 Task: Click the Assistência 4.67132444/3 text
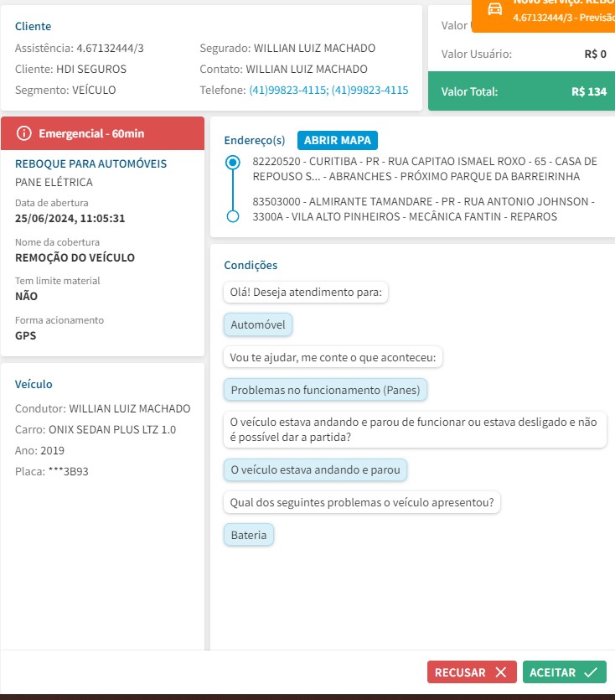tap(80, 49)
